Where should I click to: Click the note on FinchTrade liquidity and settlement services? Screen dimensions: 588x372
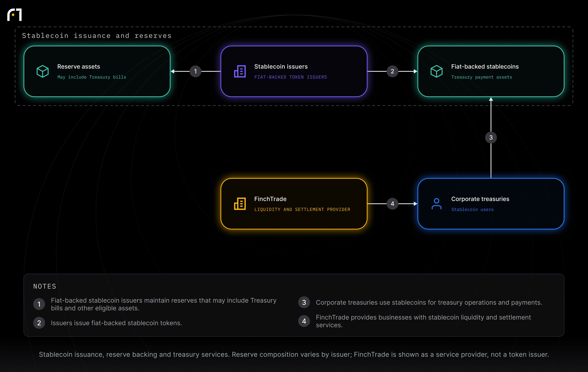click(x=423, y=321)
